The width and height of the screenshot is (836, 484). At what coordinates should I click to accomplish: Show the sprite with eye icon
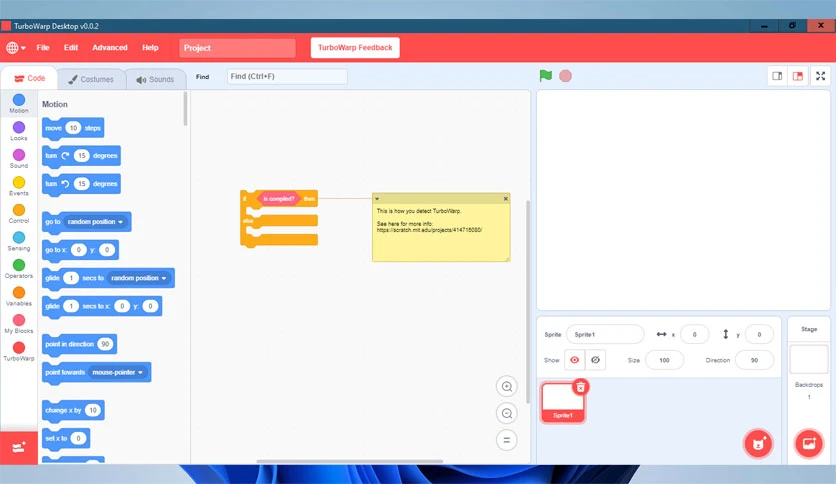pyautogui.click(x=574, y=360)
